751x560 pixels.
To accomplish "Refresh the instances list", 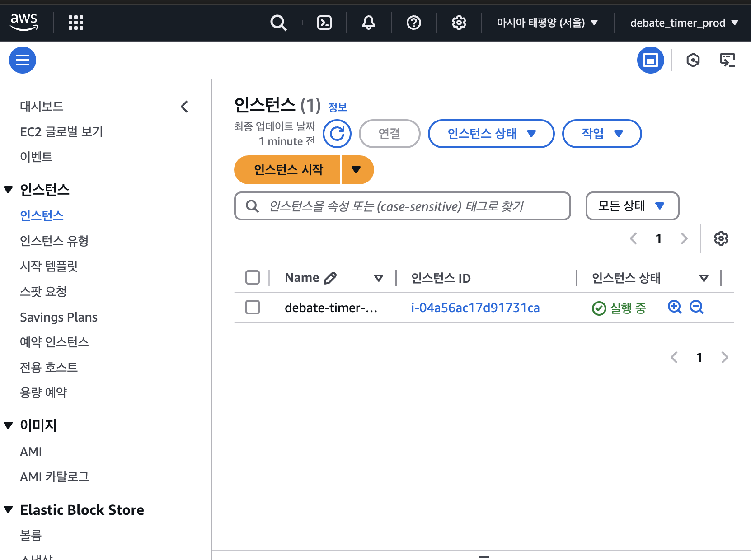I will coord(337,134).
